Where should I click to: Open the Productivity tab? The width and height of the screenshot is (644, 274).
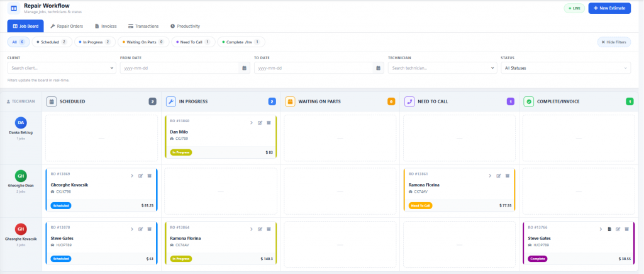click(x=185, y=26)
